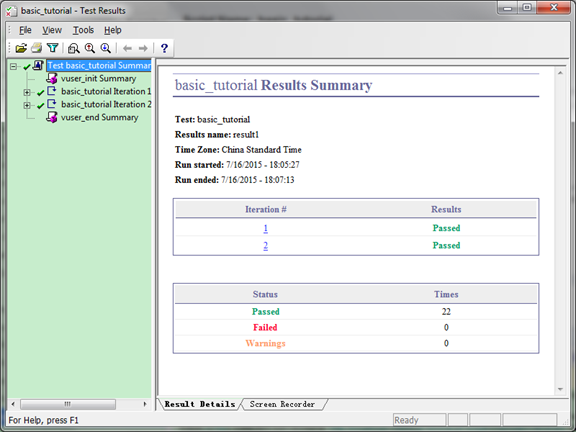Click tree panel horizontal scrollbar thumb

point(68,404)
